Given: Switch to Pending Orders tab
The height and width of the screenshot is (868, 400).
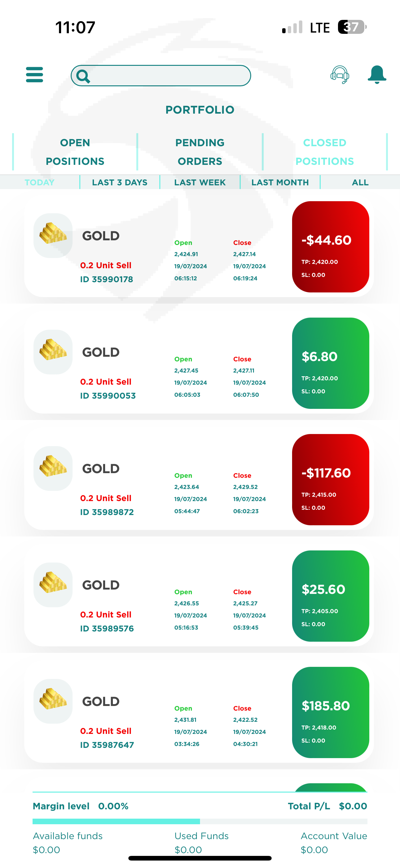Looking at the screenshot, I should coord(200,152).
